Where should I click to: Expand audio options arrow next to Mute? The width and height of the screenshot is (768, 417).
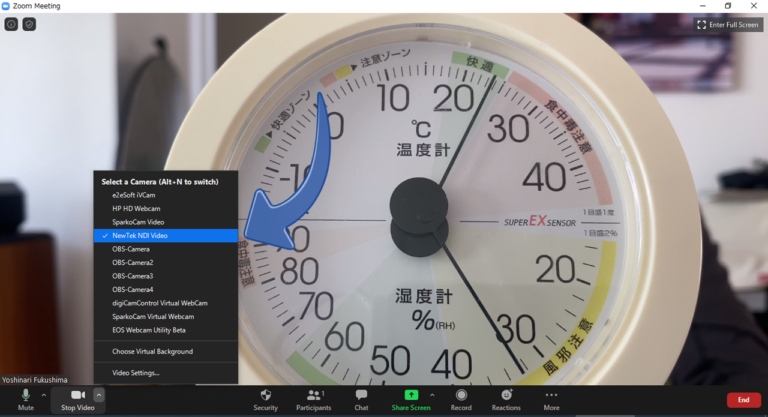pos(44,395)
